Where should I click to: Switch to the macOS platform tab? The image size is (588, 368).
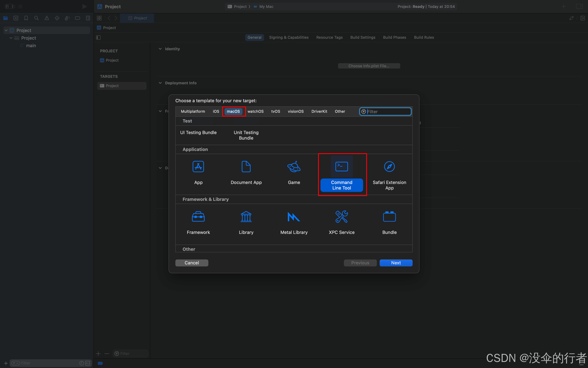[233, 111]
